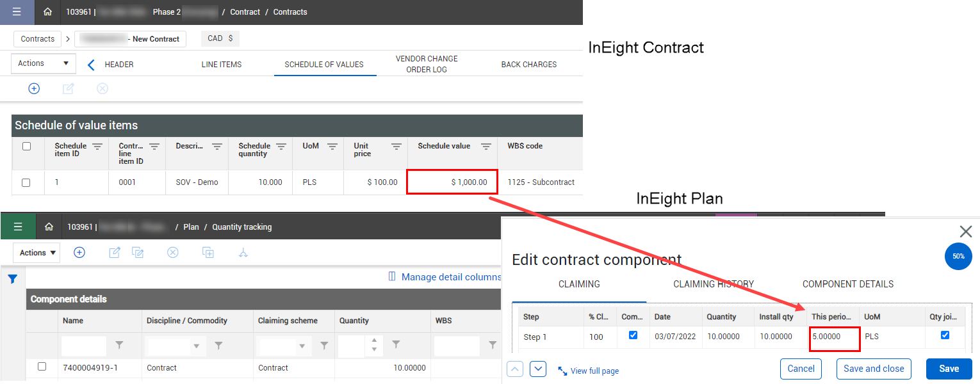Viewport: 980px width, 384px height.
Task: Select the component 7400004919-1 checkbox
Action: tap(42, 367)
